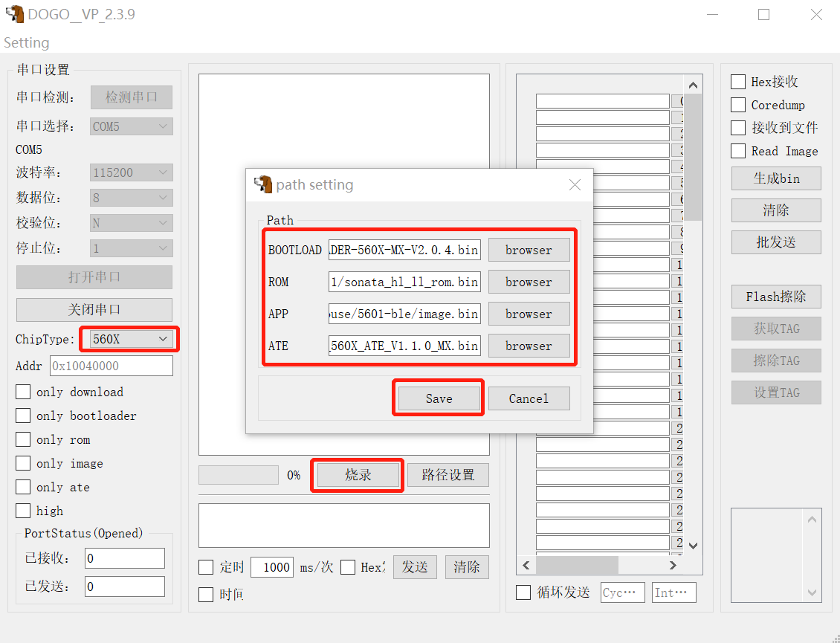Click the BOOTLOAD path field

(x=404, y=251)
